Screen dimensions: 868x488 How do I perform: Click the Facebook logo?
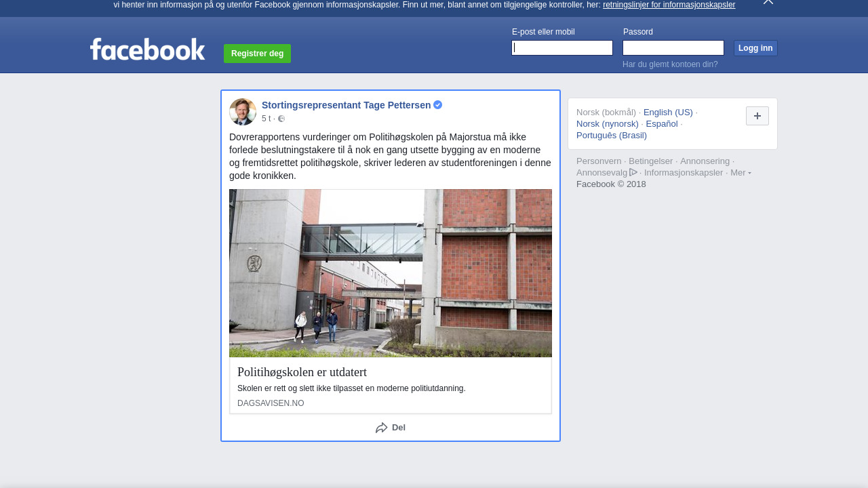147,49
